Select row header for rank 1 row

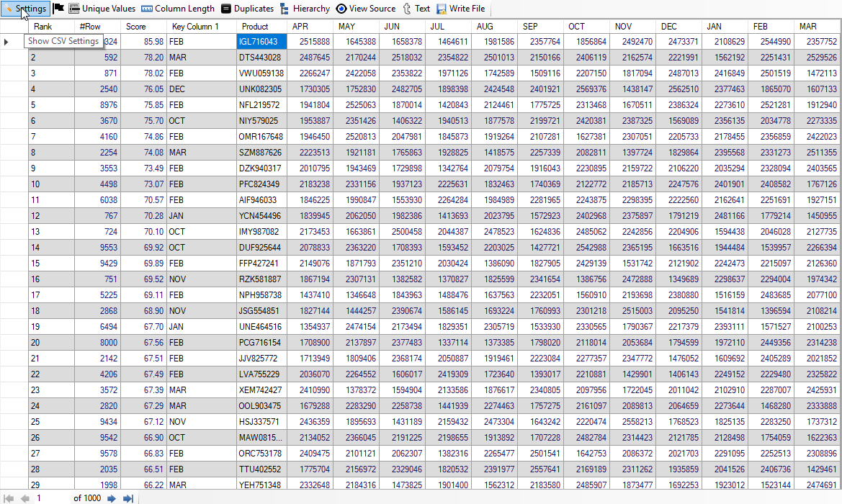pos(14,42)
